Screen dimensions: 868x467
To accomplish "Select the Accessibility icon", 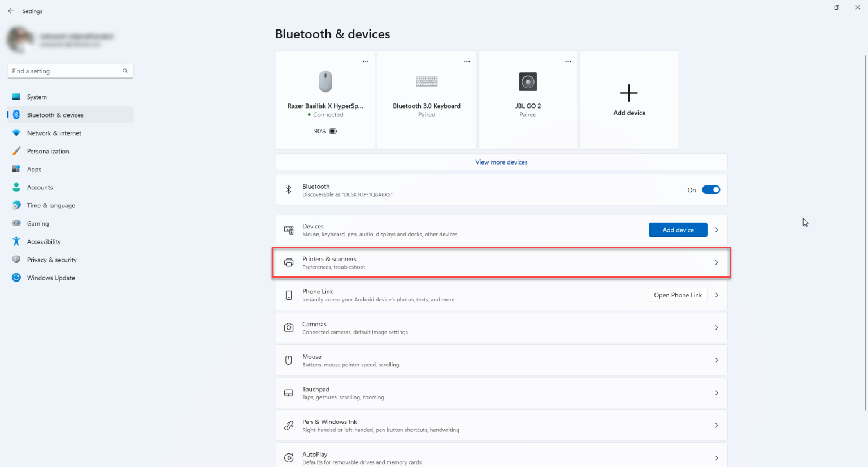I will tap(16, 241).
